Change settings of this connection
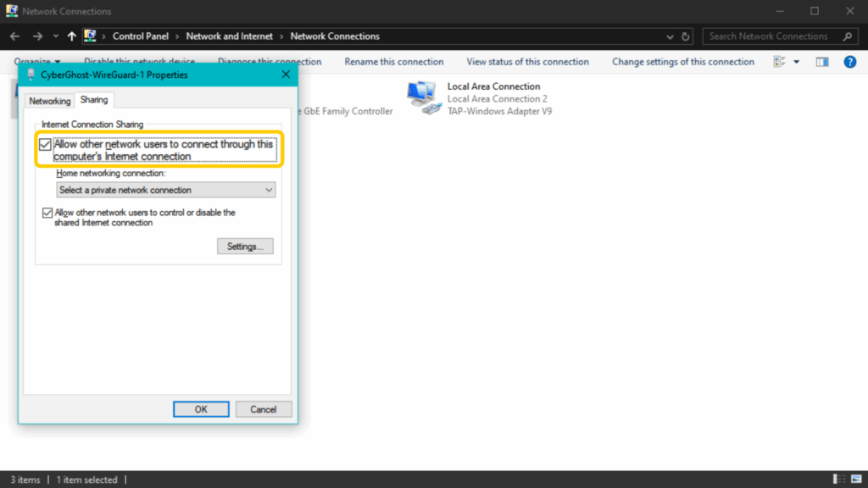 coord(683,62)
